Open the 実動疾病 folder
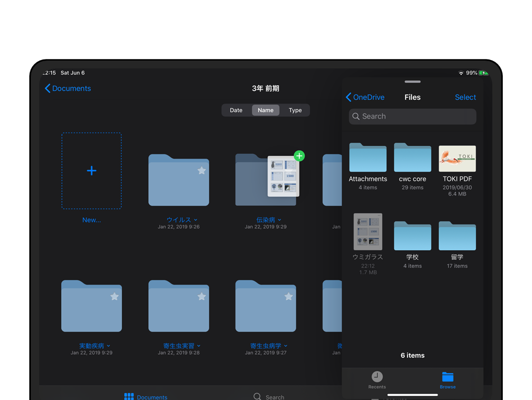Viewport: 532px width, 400px height. tap(91, 306)
